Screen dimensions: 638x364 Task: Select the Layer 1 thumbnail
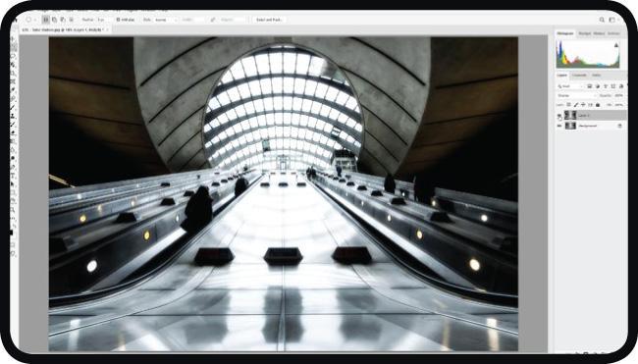[x=570, y=116]
